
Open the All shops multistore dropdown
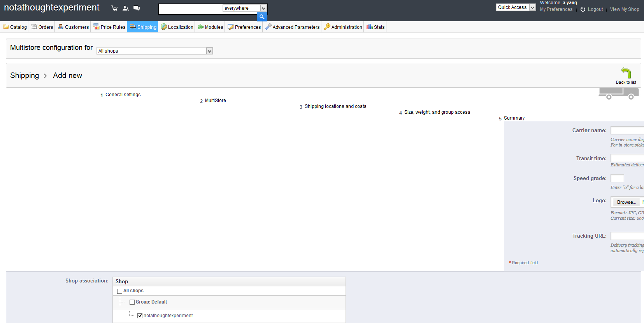click(x=154, y=51)
